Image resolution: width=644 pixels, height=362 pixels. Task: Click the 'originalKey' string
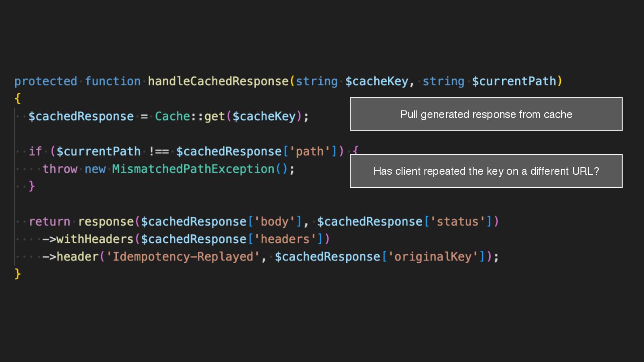pos(433,257)
